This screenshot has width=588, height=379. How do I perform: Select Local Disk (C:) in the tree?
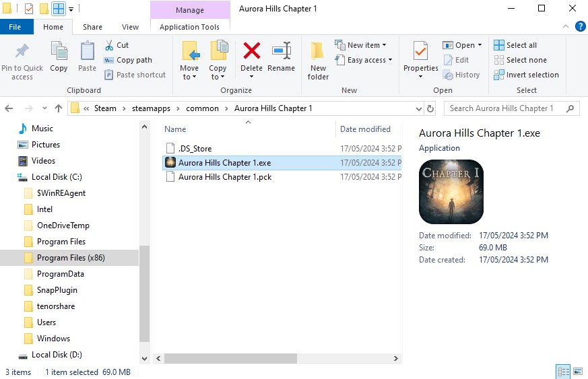click(57, 177)
